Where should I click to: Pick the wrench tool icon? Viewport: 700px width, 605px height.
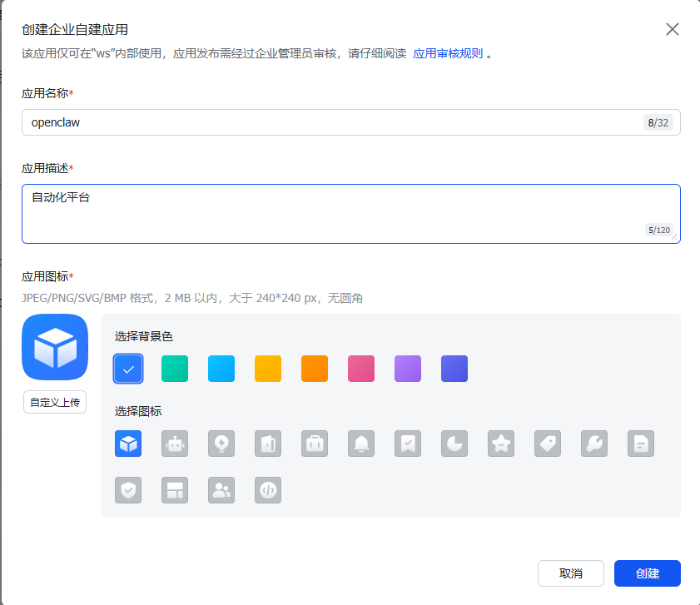tap(594, 444)
